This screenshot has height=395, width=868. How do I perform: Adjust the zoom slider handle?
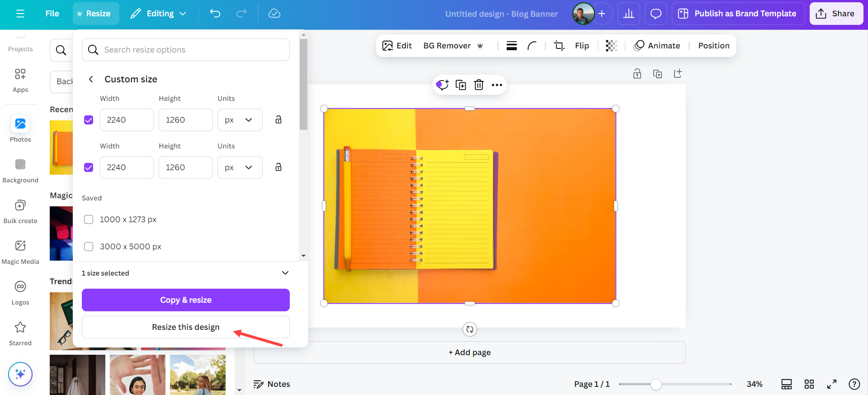tap(656, 384)
